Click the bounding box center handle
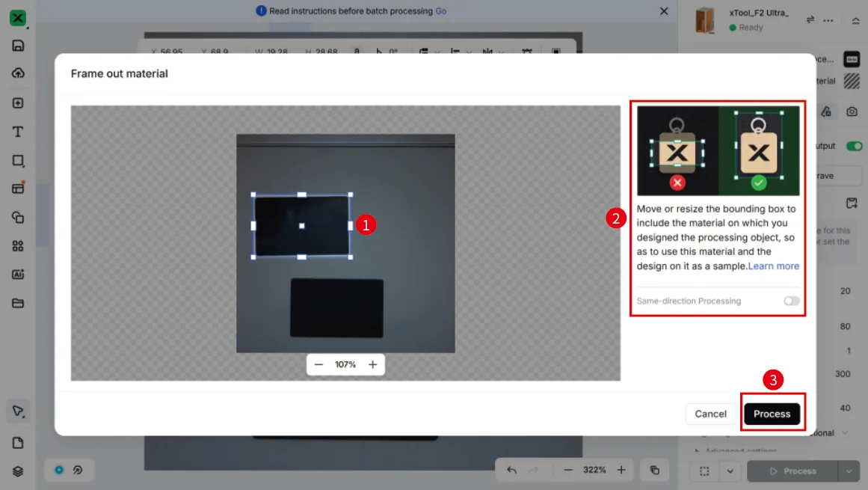The width and height of the screenshot is (868, 490). [302, 226]
